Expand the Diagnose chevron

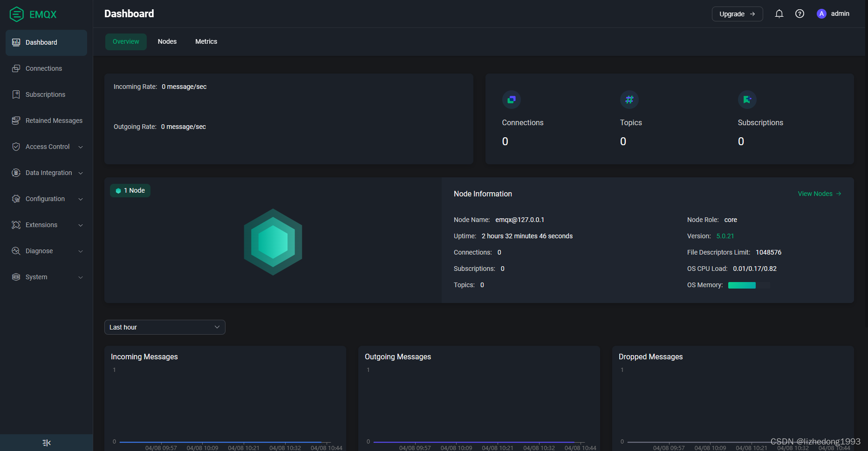[81, 251]
